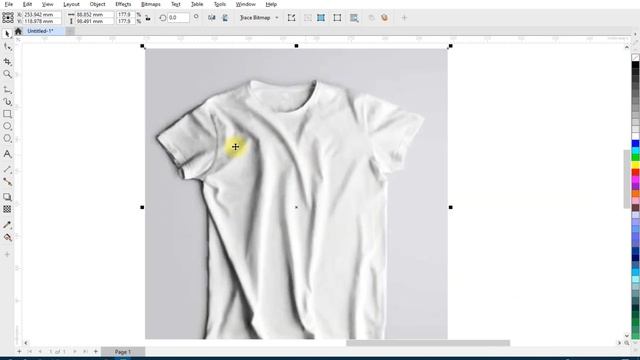This screenshot has width=640, height=360.
Task: Pick the magenta color swatch
Action: [x=636, y=180]
